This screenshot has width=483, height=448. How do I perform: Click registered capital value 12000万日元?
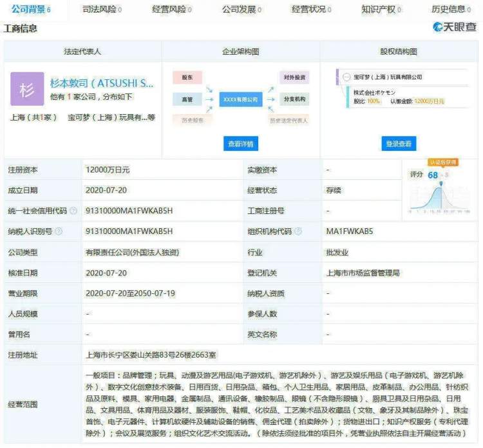[x=108, y=170]
